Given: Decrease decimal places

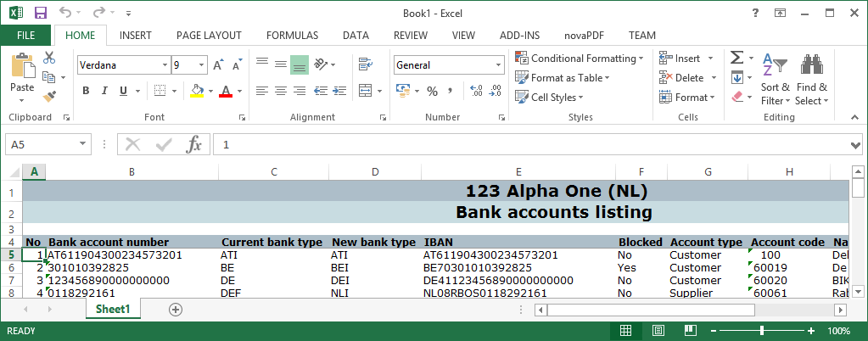Looking at the screenshot, I should pos(496,91).
